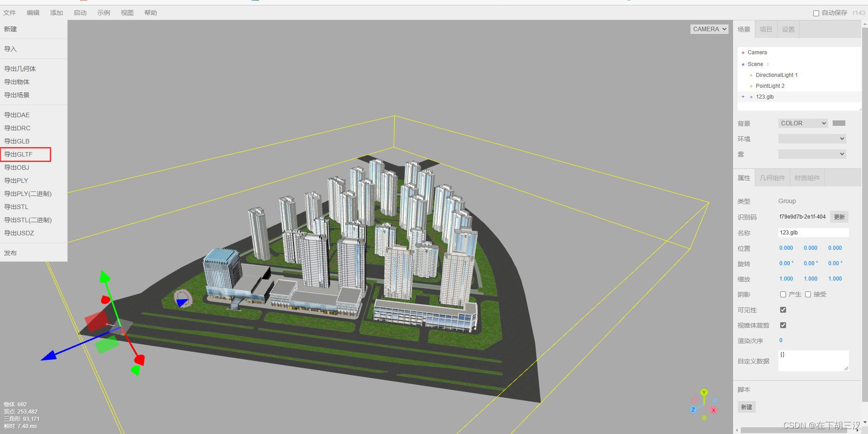Open the 环境 environment dropdown

click(x=812, y=138)
